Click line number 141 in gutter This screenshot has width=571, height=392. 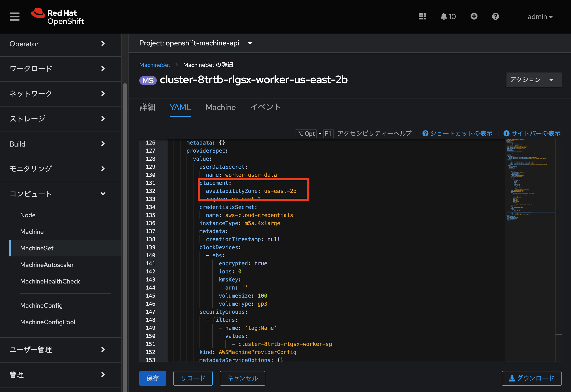150,263
